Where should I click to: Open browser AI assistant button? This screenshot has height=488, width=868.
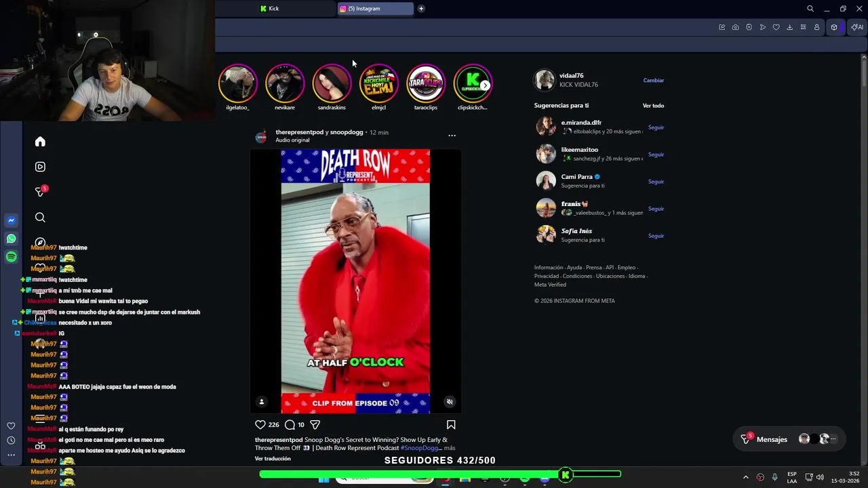pos(857,27)
